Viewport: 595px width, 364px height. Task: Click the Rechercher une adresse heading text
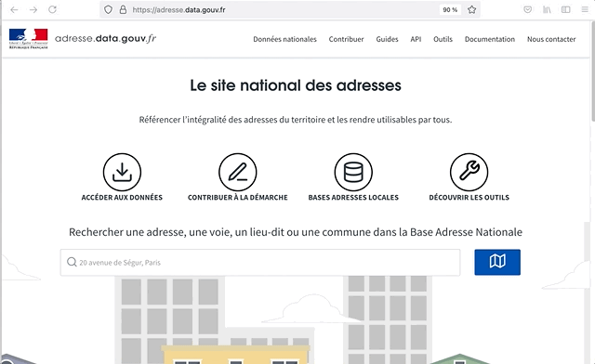tap(296, 232)
